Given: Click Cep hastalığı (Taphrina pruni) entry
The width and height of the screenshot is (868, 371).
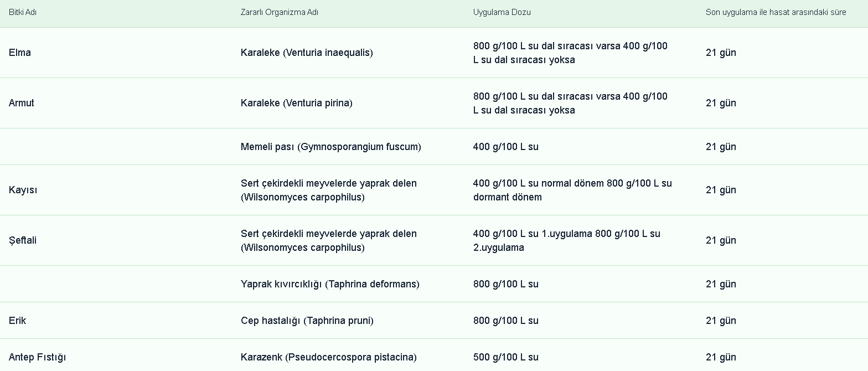Looking at the screenshot, I should [307, 321].
